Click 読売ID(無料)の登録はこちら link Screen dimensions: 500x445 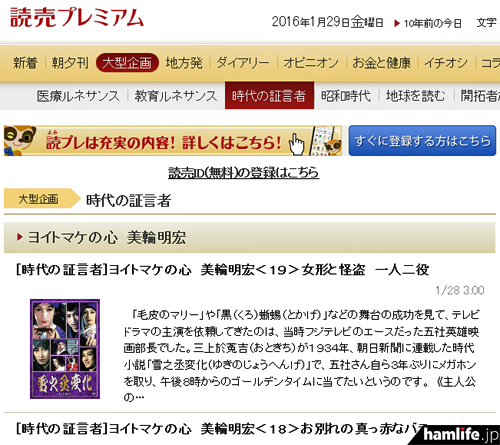pyautogui.click(x=244, y=173)
